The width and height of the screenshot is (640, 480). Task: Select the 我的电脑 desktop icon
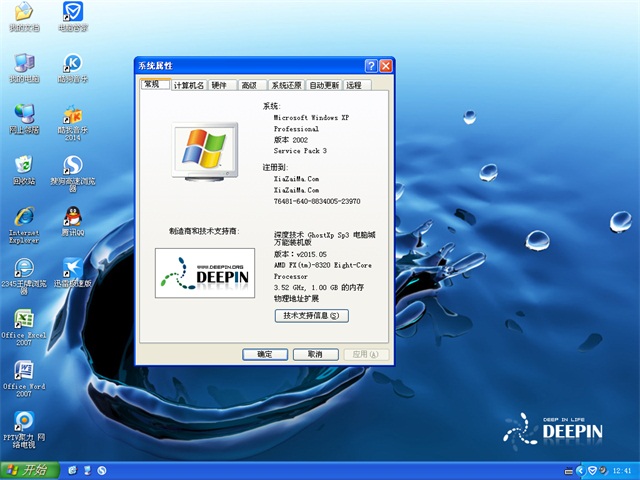(23, 64)
